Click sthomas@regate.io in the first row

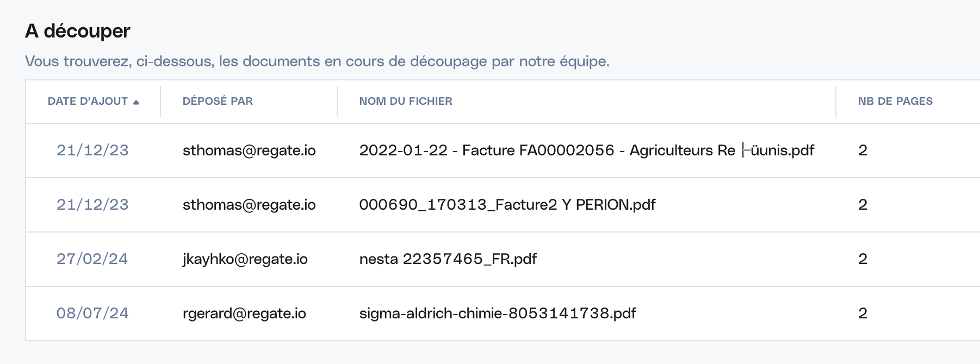[249, 150]
